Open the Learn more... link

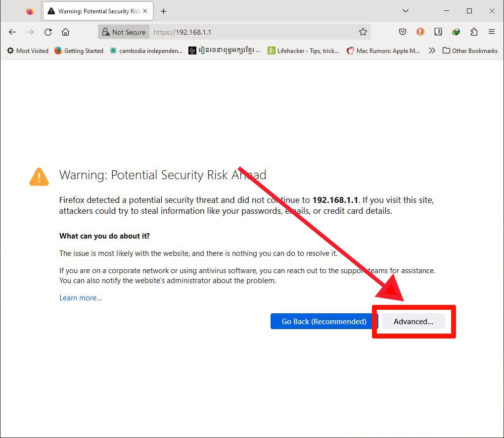point(81,298)
